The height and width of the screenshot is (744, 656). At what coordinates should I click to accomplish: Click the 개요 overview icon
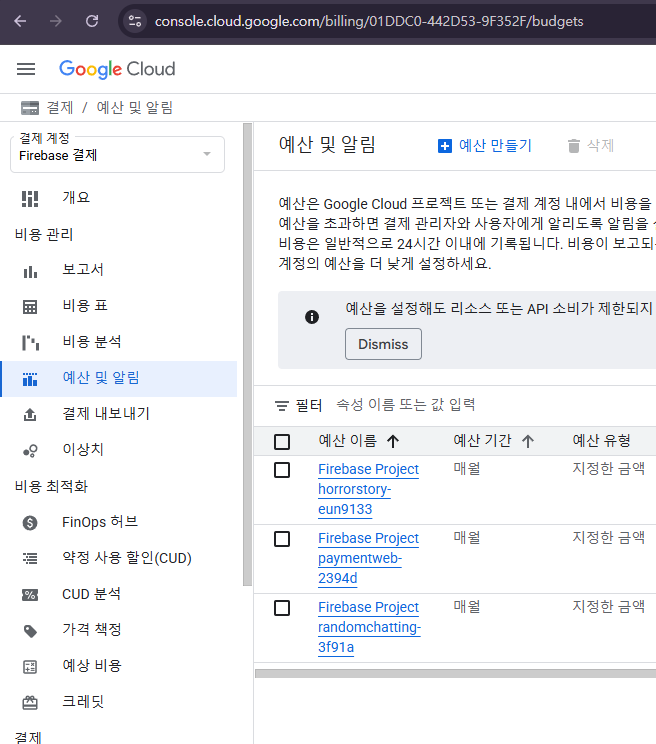point(30,199)
